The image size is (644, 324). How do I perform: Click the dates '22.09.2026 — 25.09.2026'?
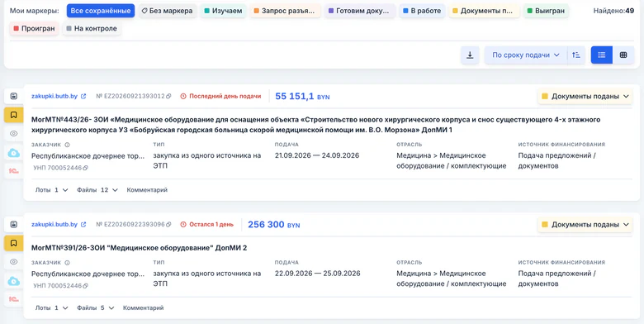point(318,273)
